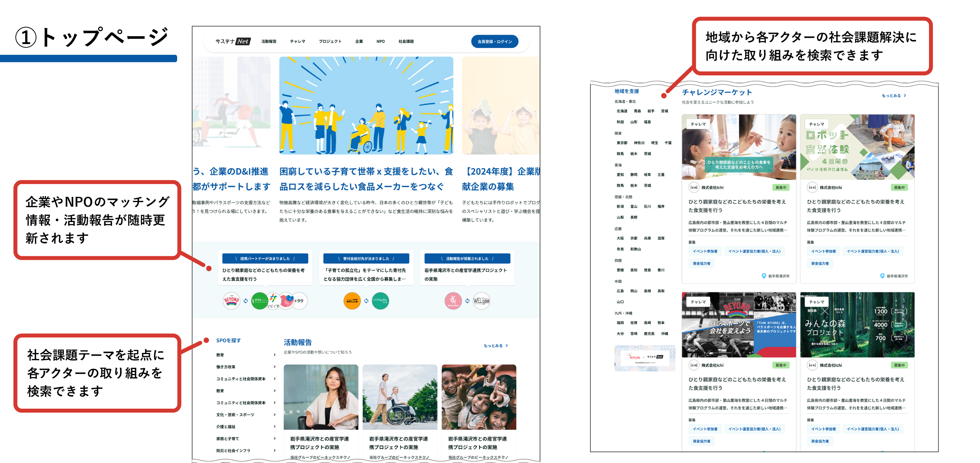Open the 社会課題 navigation menu item
The width and height of the screenshot is (980, 463).
coord(406,41)
